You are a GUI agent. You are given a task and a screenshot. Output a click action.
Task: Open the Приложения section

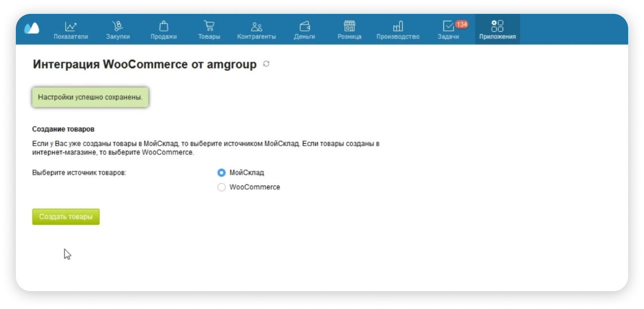pyautogui.click(x=497, y=30)
